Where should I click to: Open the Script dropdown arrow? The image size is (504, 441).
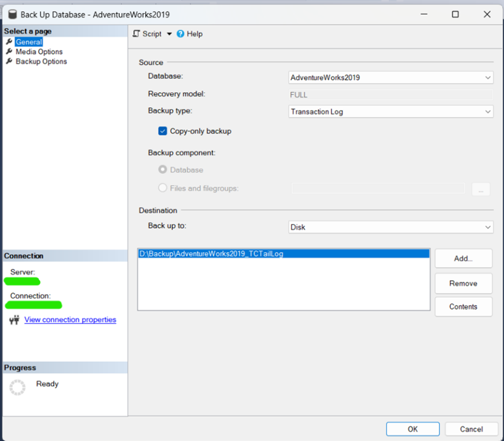pyautogui.click(x=169, y=34)
